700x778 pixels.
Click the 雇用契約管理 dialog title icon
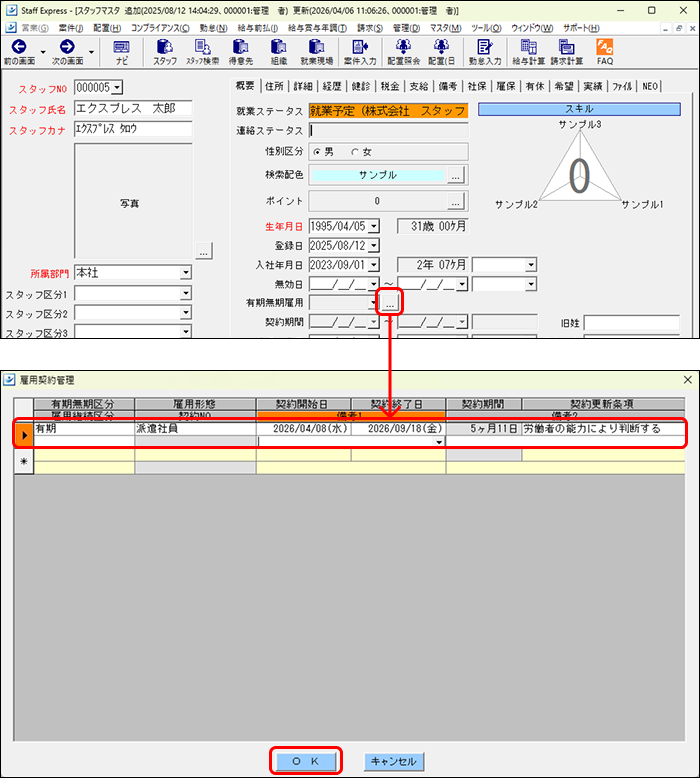[x=9, y=380]
